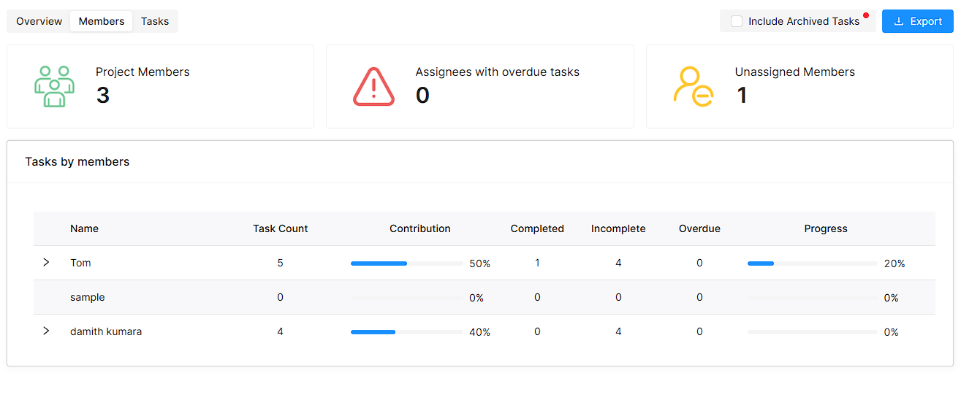Enable the Include Archived Tasks checkbox
The width and height of the screenshot is (980, 400).
pyautogui.click(x=737, y=21)
